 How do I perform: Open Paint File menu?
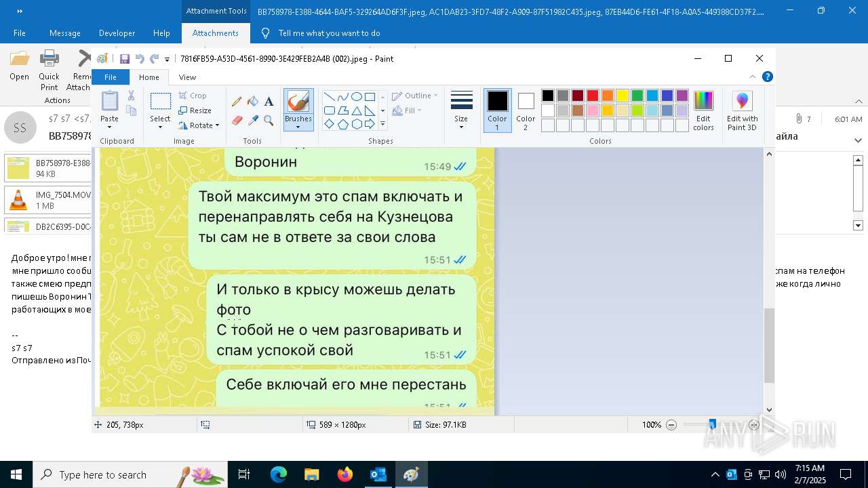(110, 77)
